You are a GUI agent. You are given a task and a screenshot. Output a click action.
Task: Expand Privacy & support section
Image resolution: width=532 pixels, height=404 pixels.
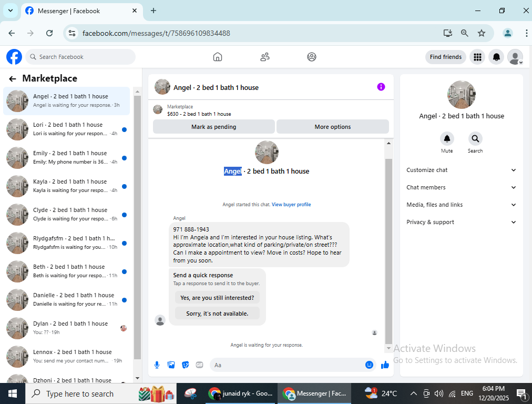[x=461, y=222]
